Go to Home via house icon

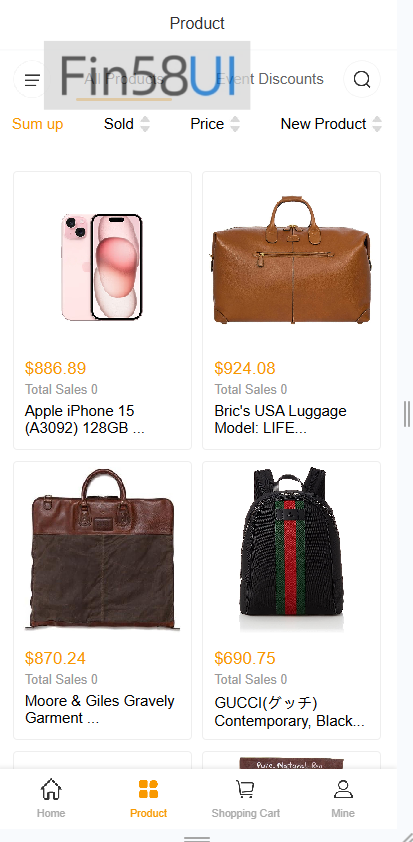click(x=51, y=789)
